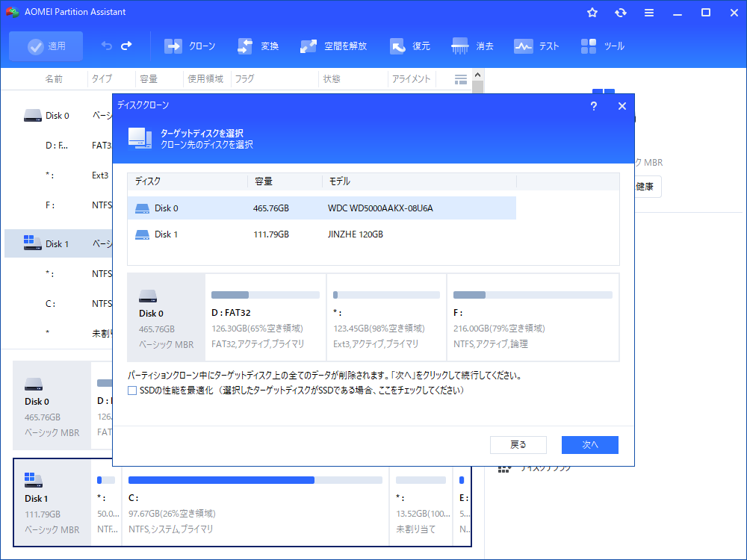Click the Ext3 * partition block in dialog
The width and height of the screenshot is (747, 560).
point(386,317)
